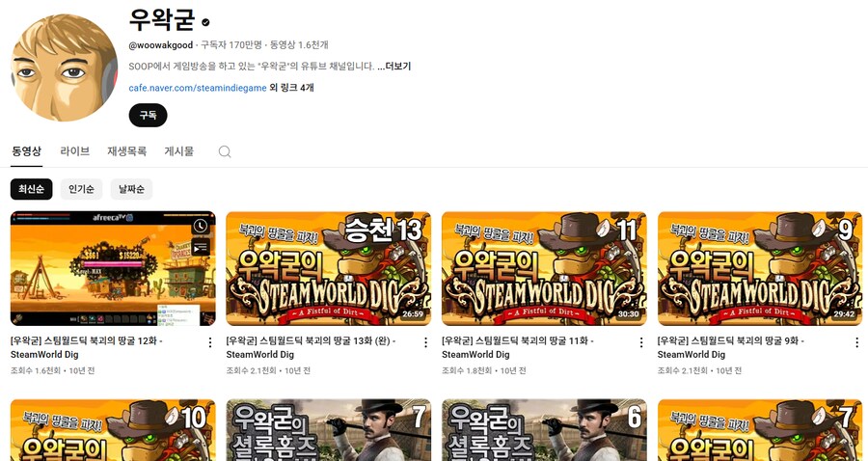Open the 승천 13 SteamWorld Dig thumbnail
868x461 pixels.
tap(328, 268)
